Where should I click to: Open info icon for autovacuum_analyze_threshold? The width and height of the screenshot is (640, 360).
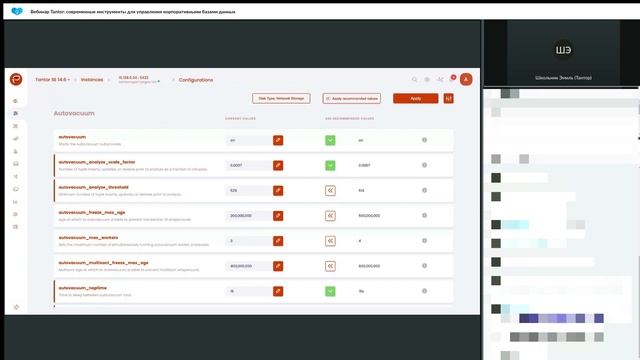point(424,190)
